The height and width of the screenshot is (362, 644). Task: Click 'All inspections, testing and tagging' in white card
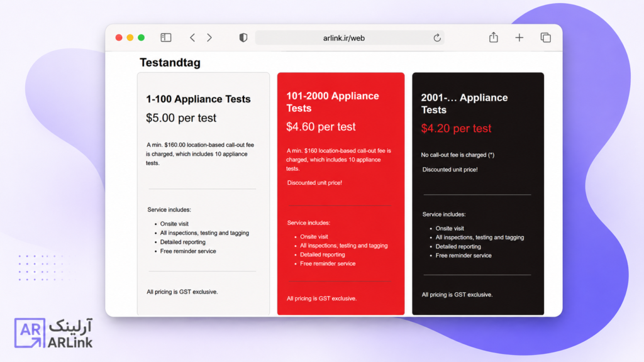204,233
